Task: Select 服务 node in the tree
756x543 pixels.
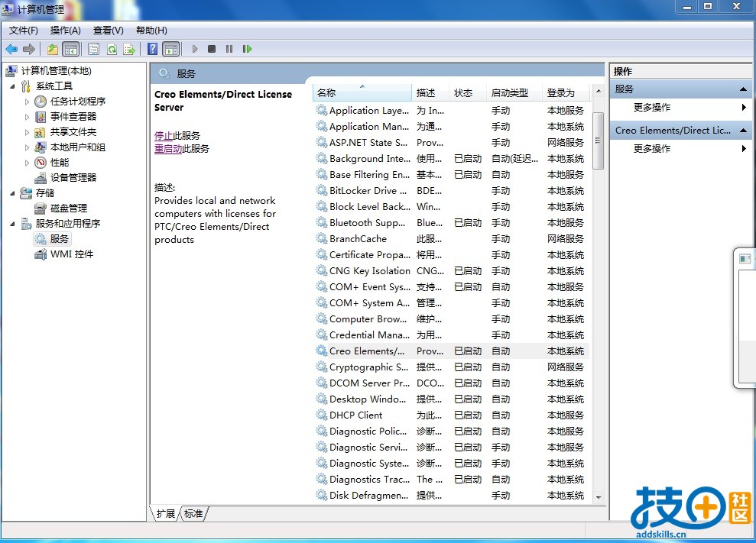Action: click(60, 239)
